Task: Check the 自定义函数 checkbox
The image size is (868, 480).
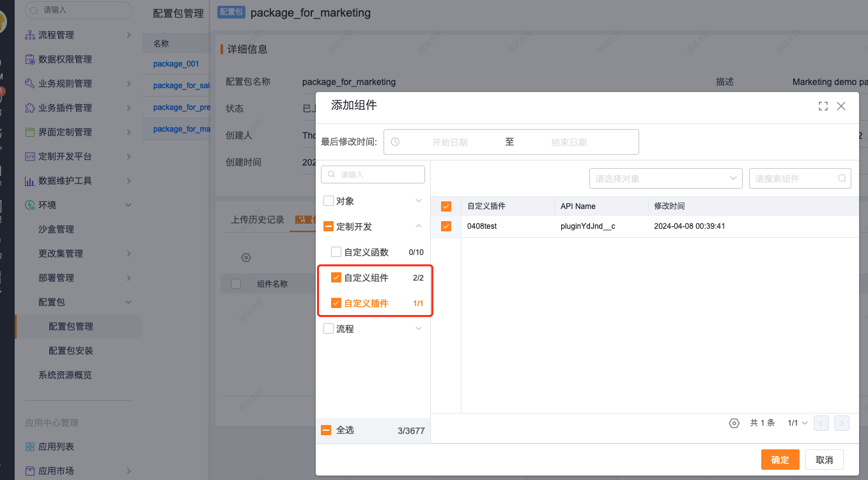Action: 336,252
